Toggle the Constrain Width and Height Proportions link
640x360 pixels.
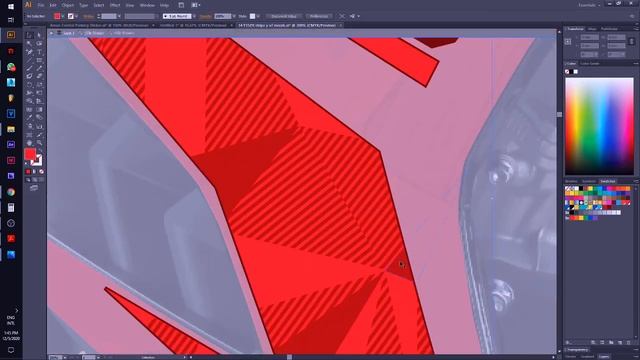click(x=632, y=42)
